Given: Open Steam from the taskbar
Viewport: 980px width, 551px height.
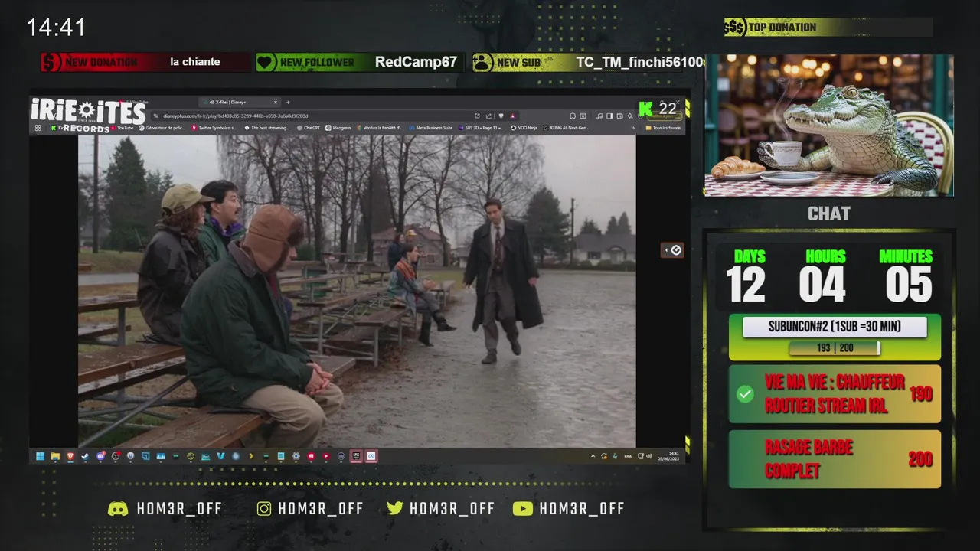Looking at the screenshot, I should click(85, 456).
